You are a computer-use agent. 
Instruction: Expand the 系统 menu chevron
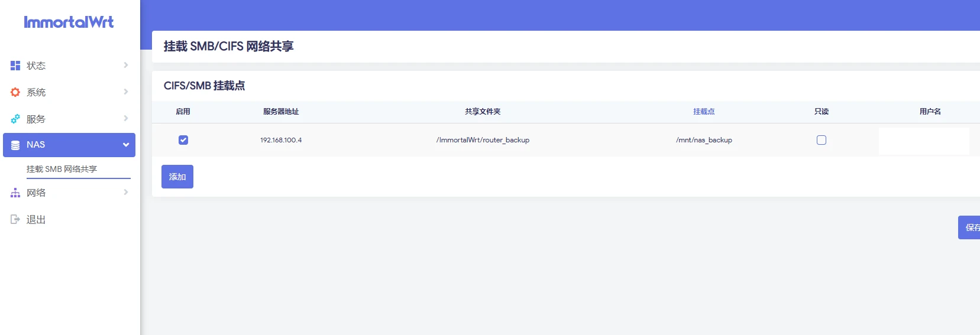[125, 92]
